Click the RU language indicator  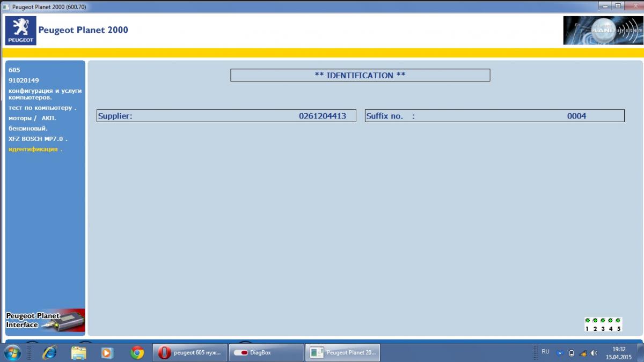coord(545,352)
